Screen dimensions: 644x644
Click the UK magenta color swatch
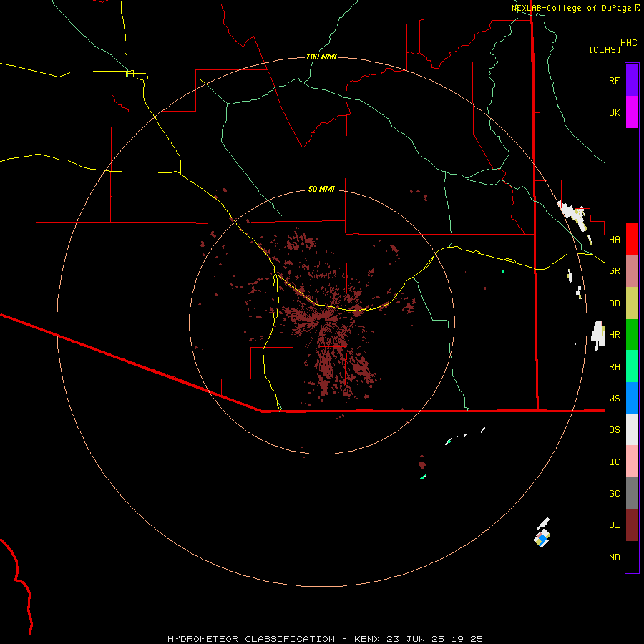click(x=632, y=112)
